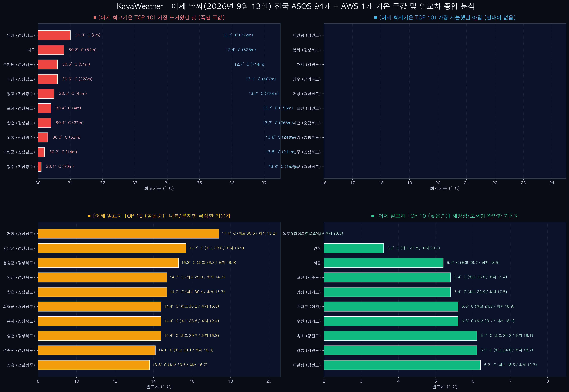Click the 양평 (경기도) axis label
Viewport: 569px width, 392px height.
point(309,292)
